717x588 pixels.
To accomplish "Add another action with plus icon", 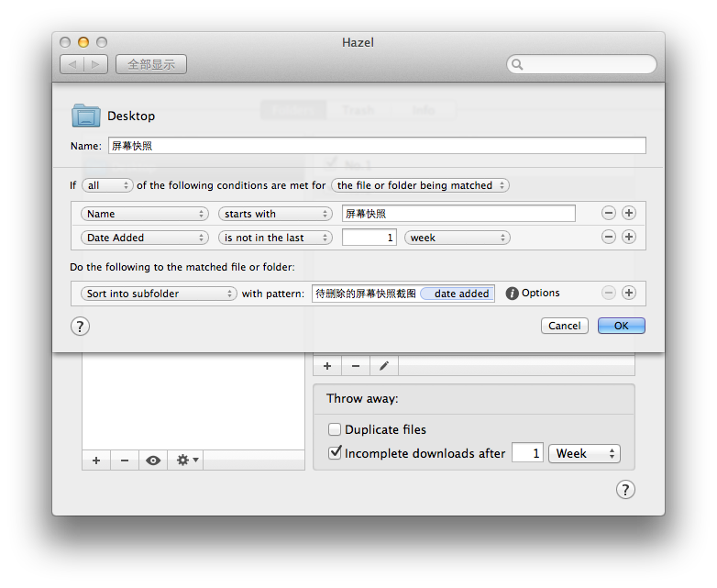I will click(x=629, y=293).
